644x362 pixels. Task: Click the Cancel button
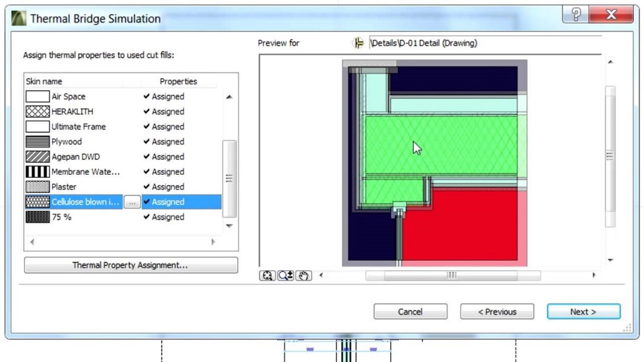coord(410,312)
